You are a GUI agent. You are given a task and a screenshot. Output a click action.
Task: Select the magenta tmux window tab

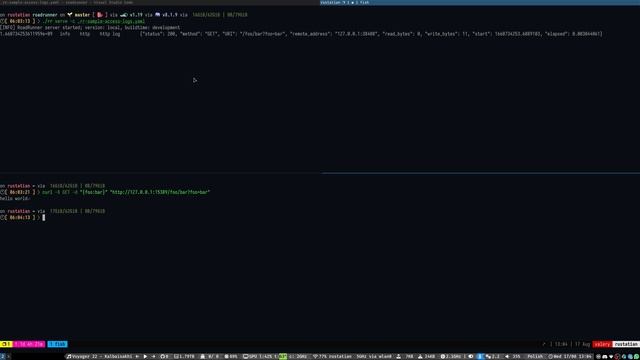point(29,344)
